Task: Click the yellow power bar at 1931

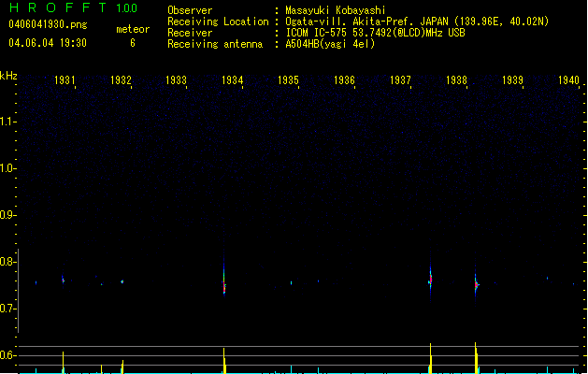Action: click(x=63, y=363)
